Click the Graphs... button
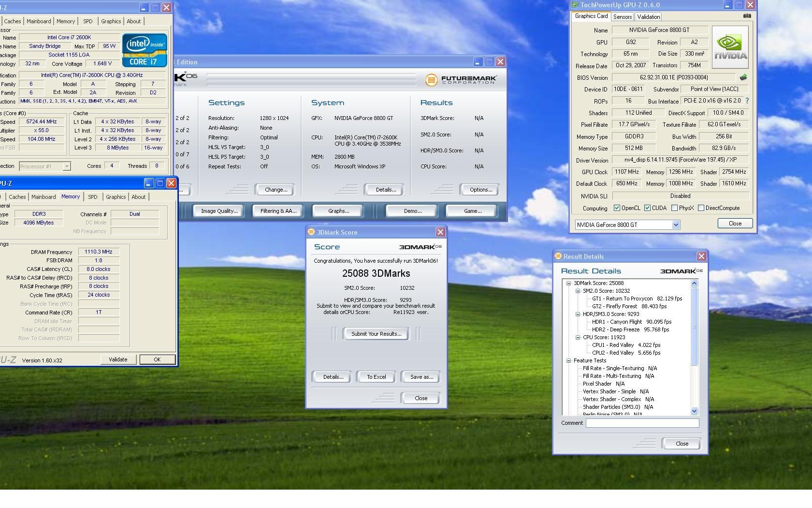 [x=338, y=211]
